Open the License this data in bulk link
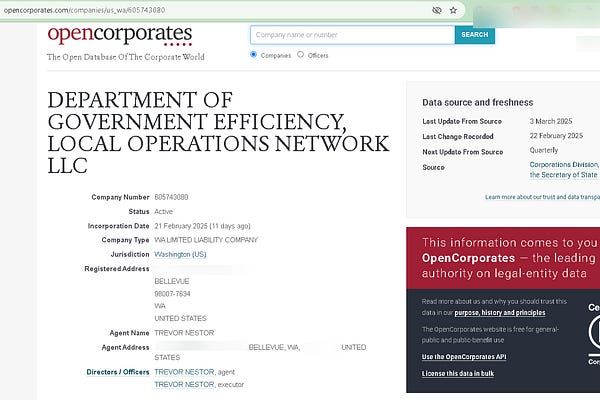Screen dimensions: 600x400 [x=458, y=374]
